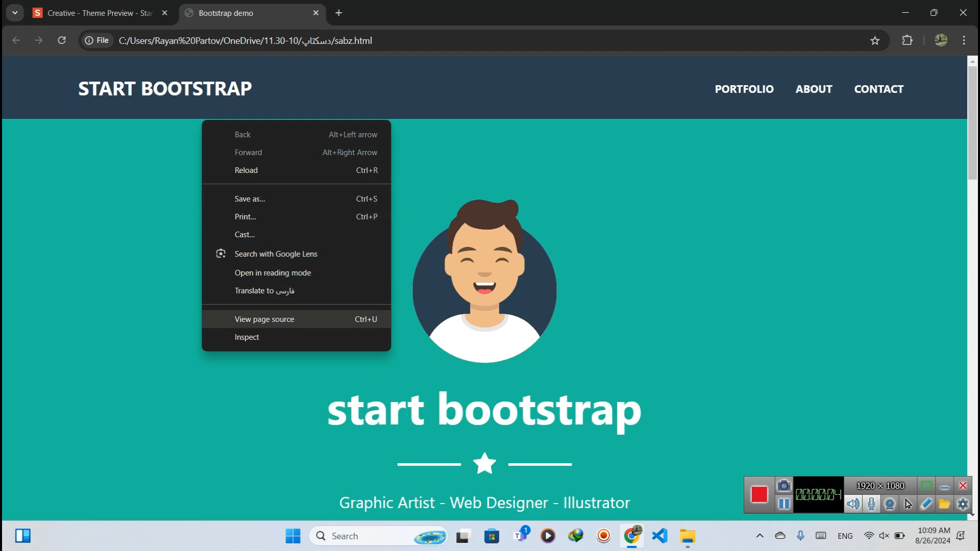Open the drawing pencil tool in recorder

pos(926,504)
